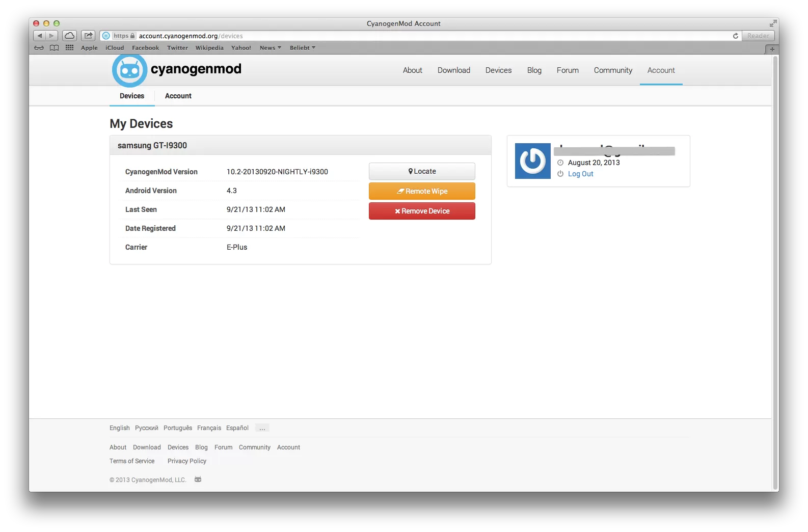Switch to the Devices sub-tab

click(x=132, y=96)
